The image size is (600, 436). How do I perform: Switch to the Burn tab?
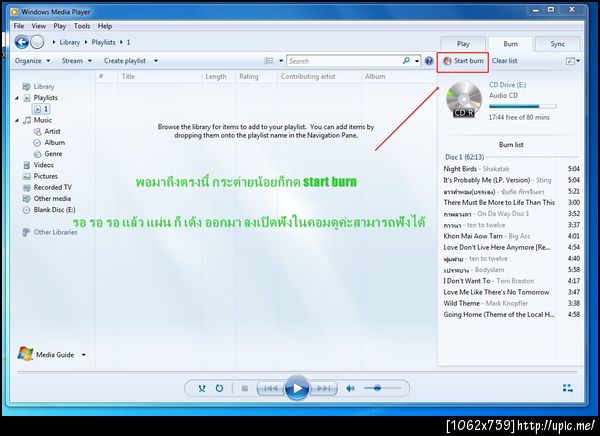click(x=510, y=44)
